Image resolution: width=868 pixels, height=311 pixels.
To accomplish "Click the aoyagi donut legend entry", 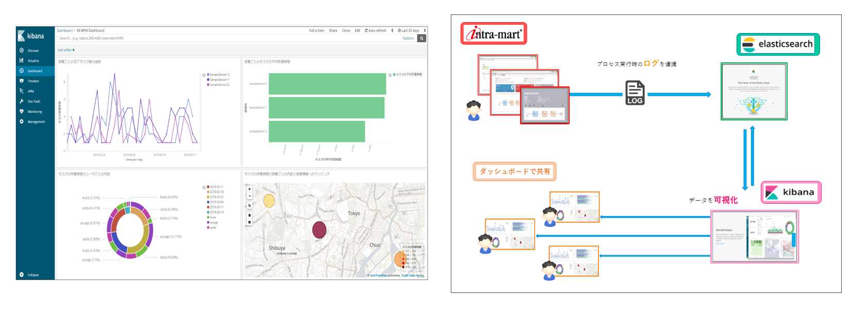I will point(212,222).
